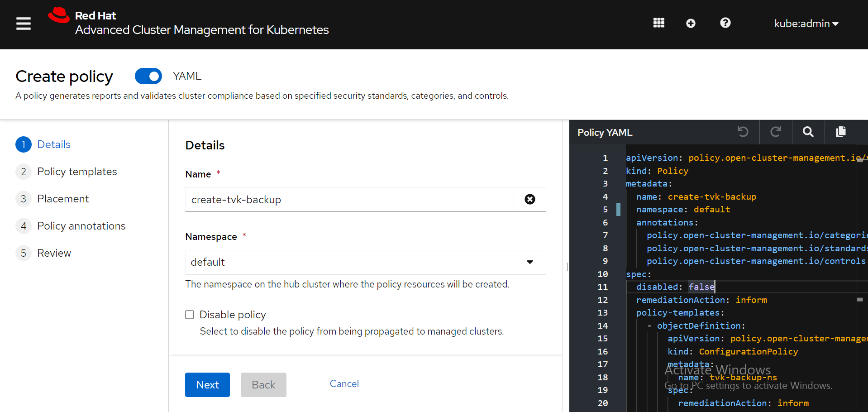The image size is (868, 412).
Task: Toggle the YAML editor switch off
Action: pyautogui.click(x=148, y=76)
